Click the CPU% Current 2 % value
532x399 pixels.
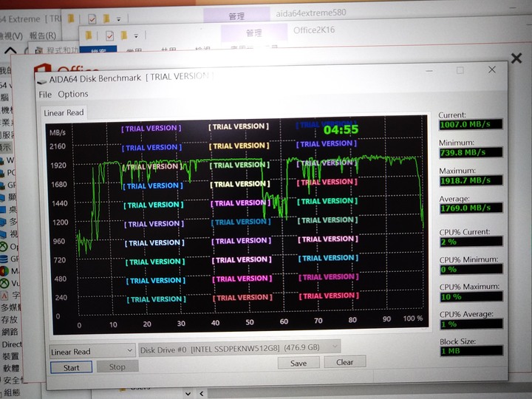click(471, 242)
